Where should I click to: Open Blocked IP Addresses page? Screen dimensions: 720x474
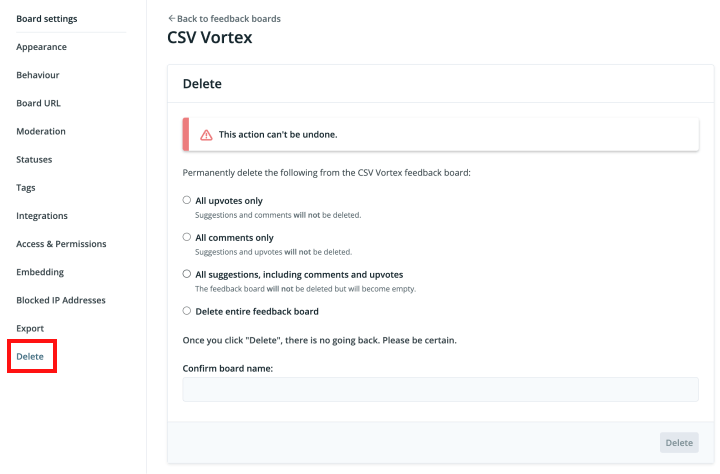tap(61, 300)
